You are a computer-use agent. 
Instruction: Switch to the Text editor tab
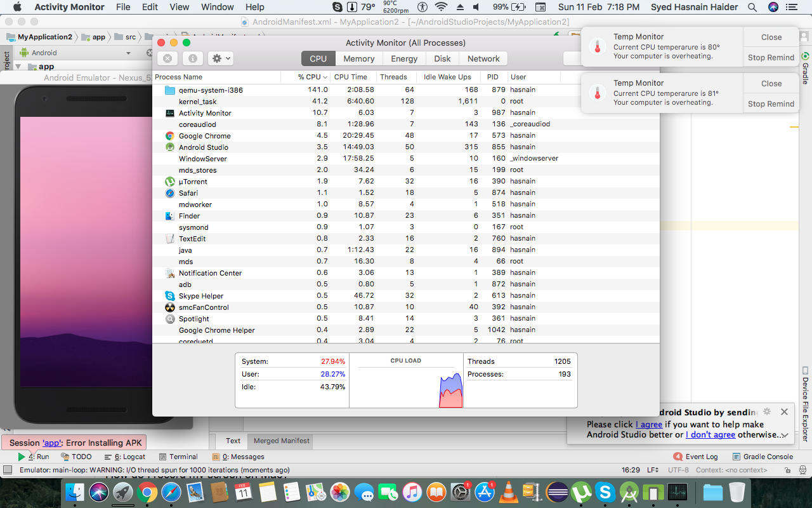click(233, 441)
